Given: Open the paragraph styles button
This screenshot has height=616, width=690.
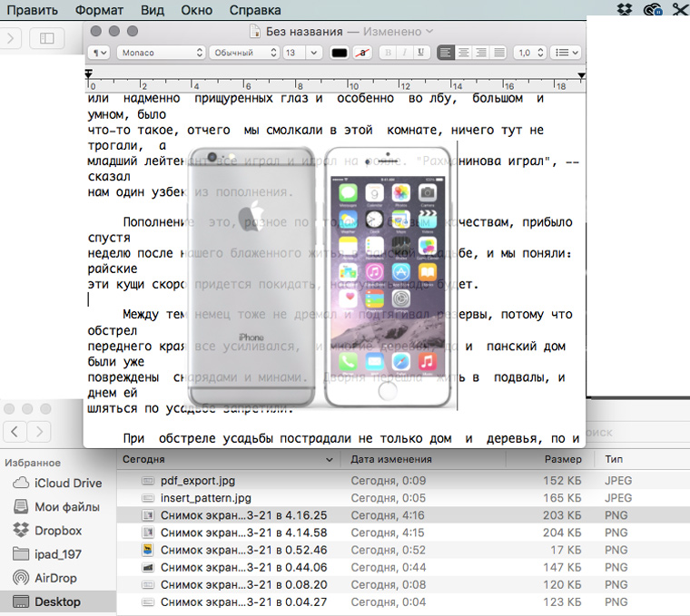Looking at the screenshot, I should (98, 54).
